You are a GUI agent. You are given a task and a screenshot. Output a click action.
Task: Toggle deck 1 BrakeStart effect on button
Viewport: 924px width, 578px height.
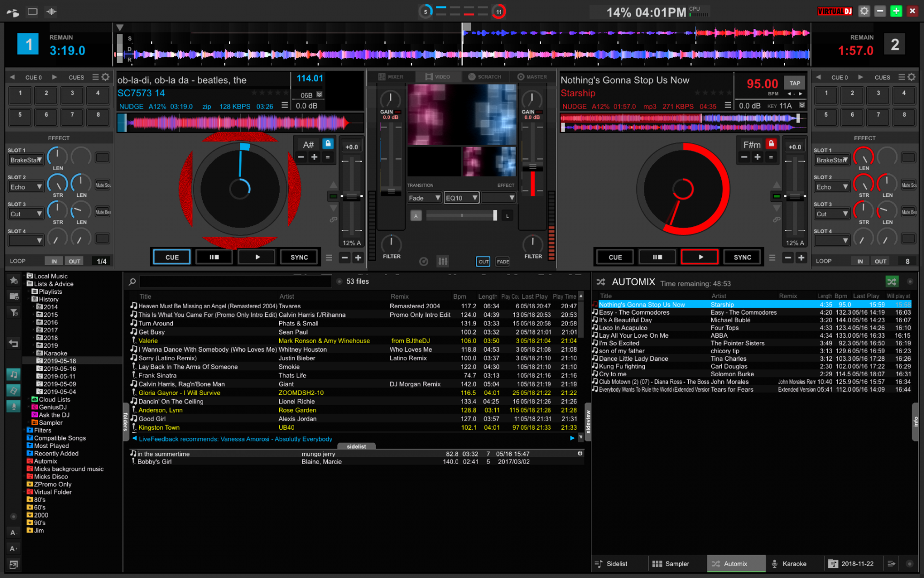(x=102, y=157)
